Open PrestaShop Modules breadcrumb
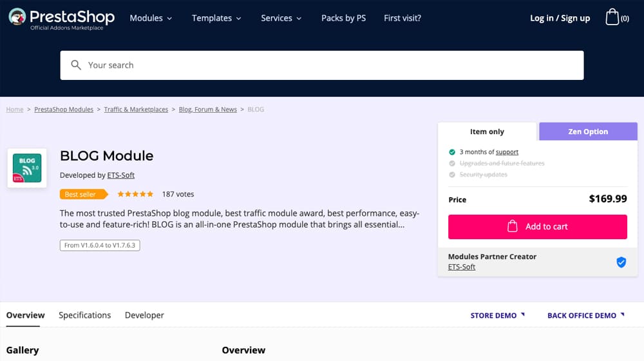This screenshot has height=361, width=644. [64, 110]
